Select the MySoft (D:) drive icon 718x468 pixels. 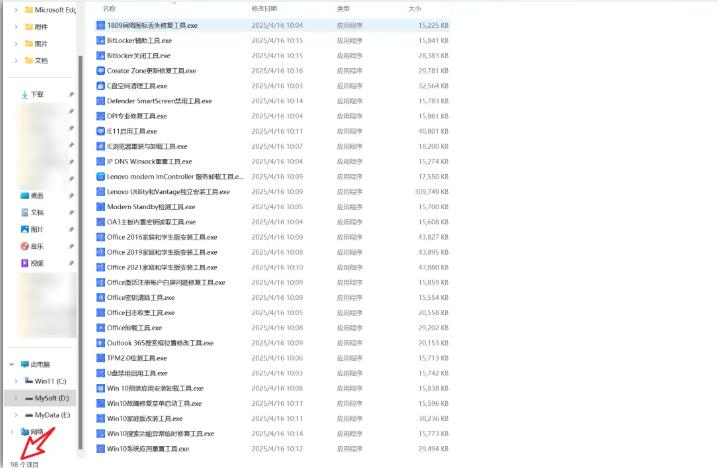(x=29, y=398)
